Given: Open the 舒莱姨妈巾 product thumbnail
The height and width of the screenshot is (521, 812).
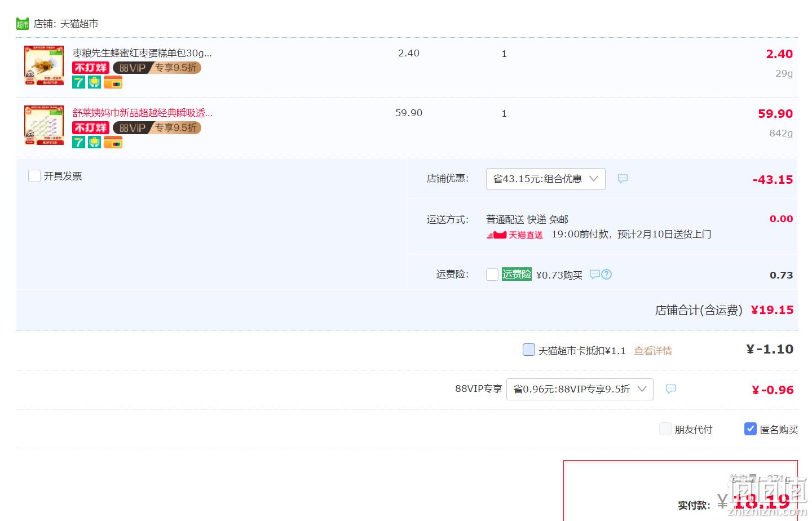Looking at the screenshot, I should pyautogui.click(x=44, y=125).
